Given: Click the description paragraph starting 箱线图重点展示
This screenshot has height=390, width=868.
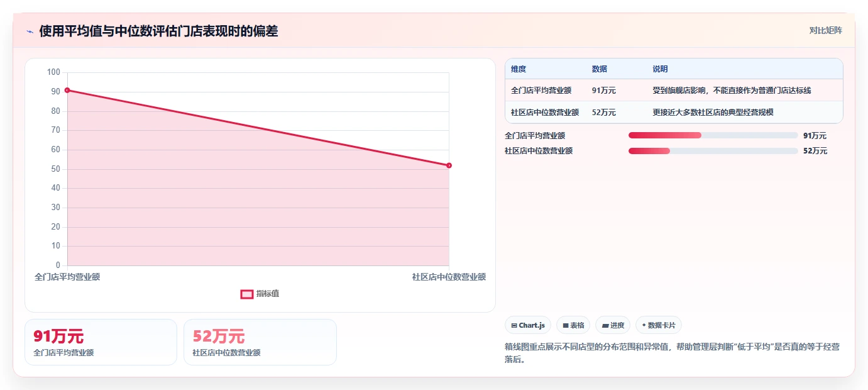Looking at the screenshot, I should pyautogui.click(x=672, y=353).
